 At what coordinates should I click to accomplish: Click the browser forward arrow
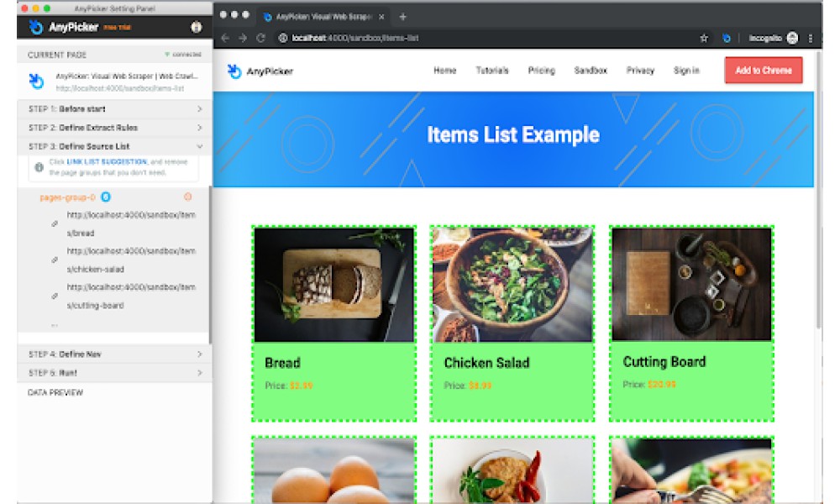(x=243, y=38)
